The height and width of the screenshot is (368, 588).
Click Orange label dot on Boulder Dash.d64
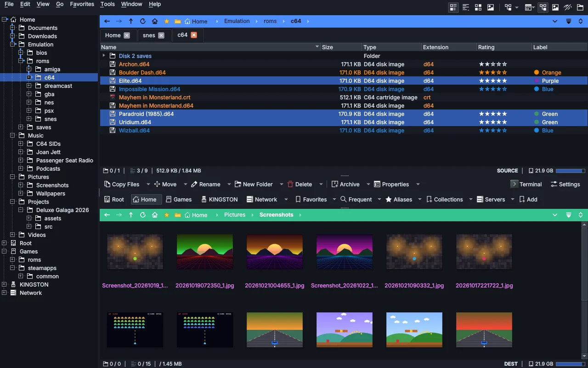tap(537, 73)
